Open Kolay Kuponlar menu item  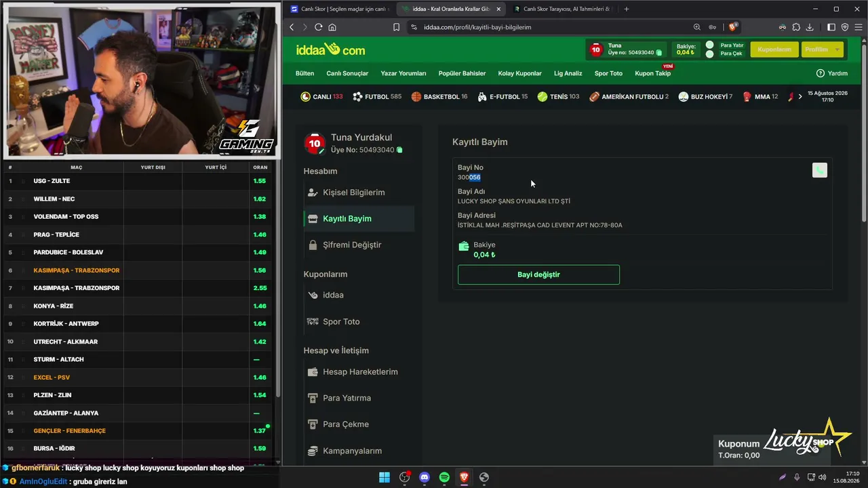coord(520,73)
